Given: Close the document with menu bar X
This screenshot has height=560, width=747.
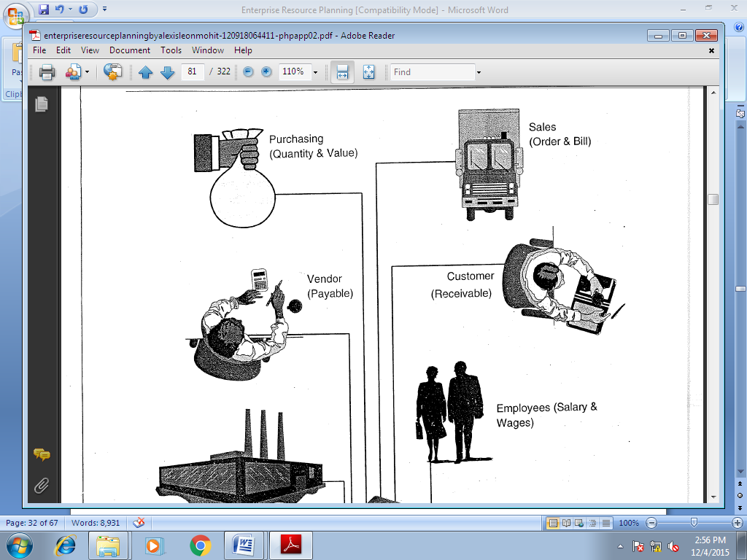Looking at the screenshot, I should point(711,50).
